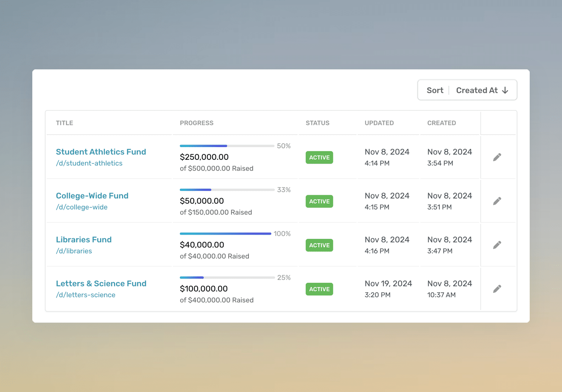Open College-Wide Fund title link
This screenshot has width=562, height=392.
click(92, 196)
